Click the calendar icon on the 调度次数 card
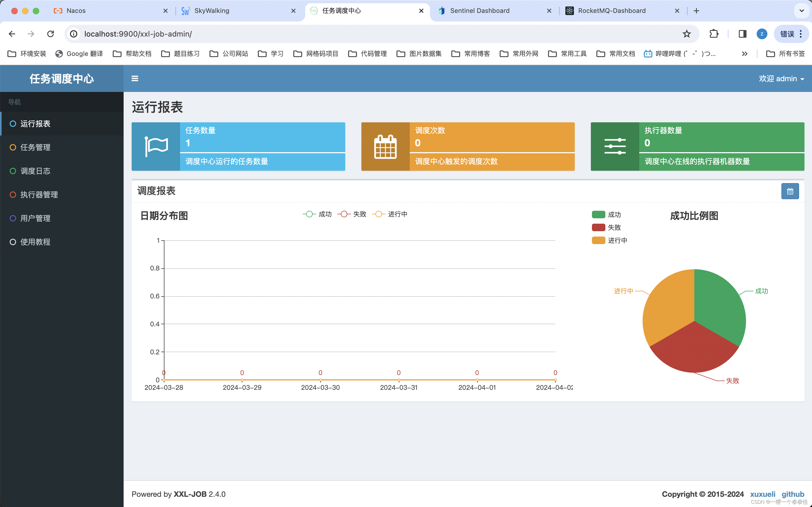The image size is (812, 507). click(385, 147)
